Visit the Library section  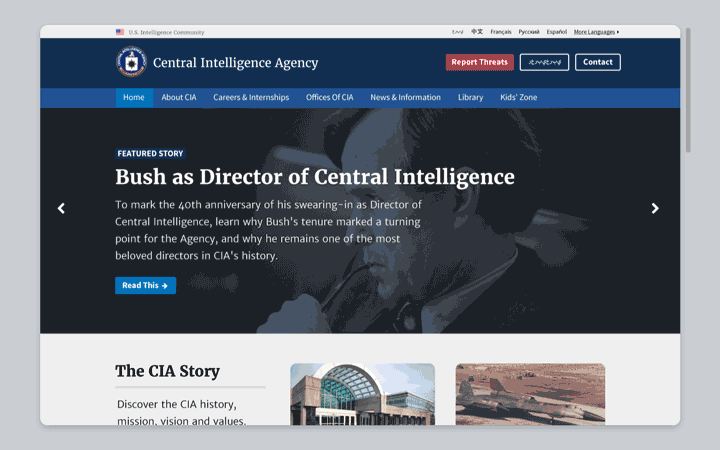pos(470,97)
